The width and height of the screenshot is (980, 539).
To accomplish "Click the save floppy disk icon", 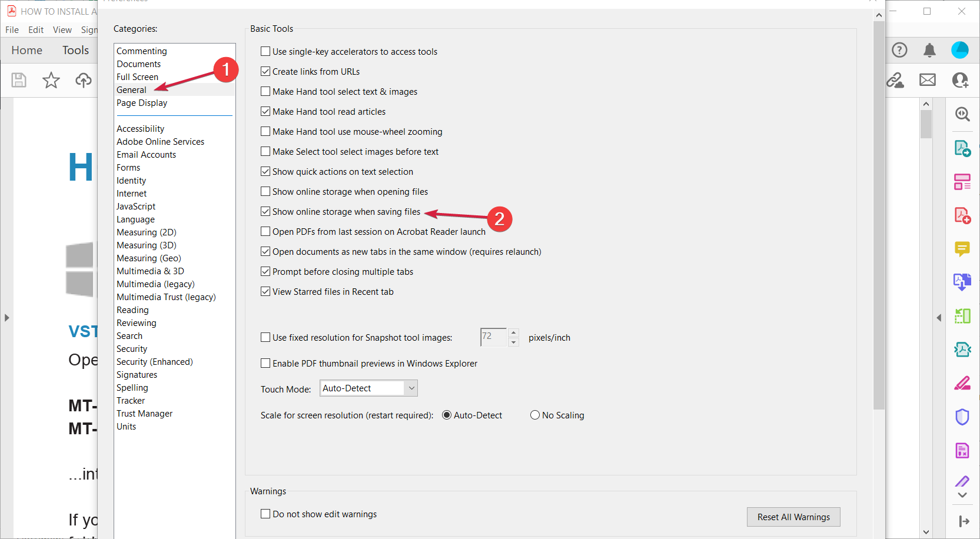I will [x=19, y=80].
